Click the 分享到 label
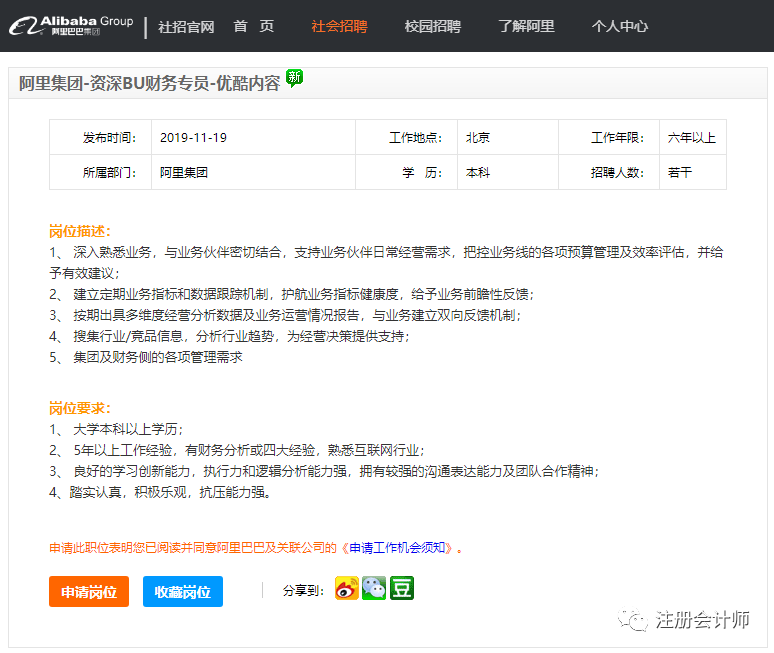 pos(303,591)
